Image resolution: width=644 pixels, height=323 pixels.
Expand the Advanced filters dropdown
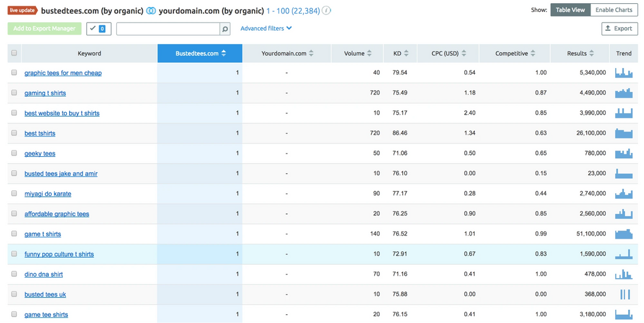click(x=266, y=28)
